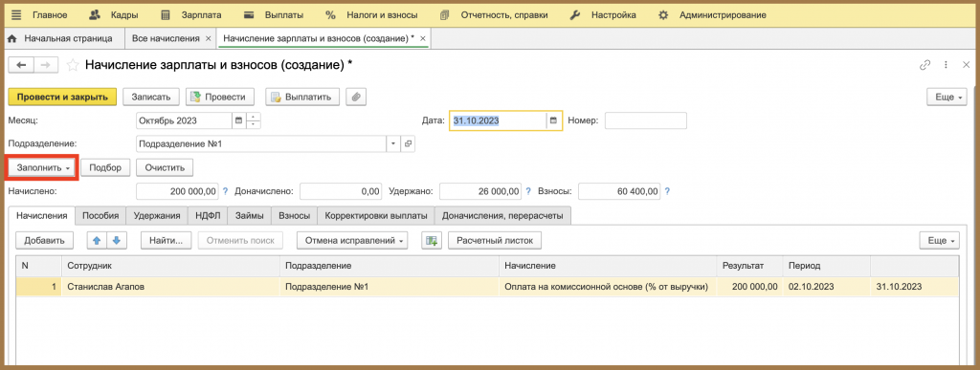Open the Заполнить dropdown button
The height and width of the screenshot is (370, 980).
[x=41, y=168]
